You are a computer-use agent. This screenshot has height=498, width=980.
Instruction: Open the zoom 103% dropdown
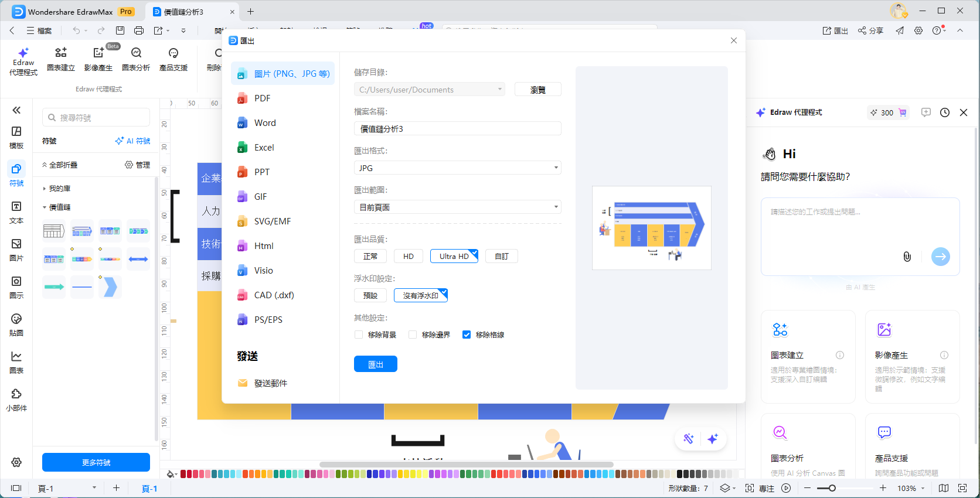coord(911,488)
